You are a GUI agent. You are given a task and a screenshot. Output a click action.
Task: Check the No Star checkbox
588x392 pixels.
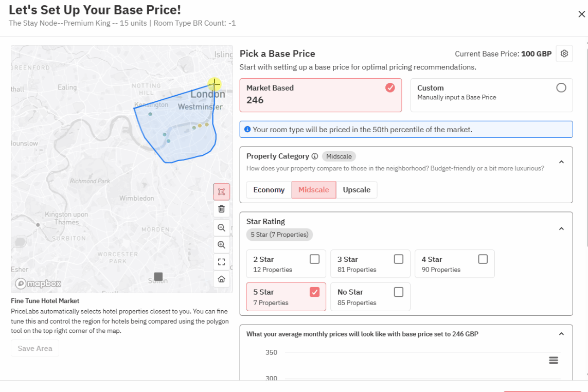tap(399, 292)
